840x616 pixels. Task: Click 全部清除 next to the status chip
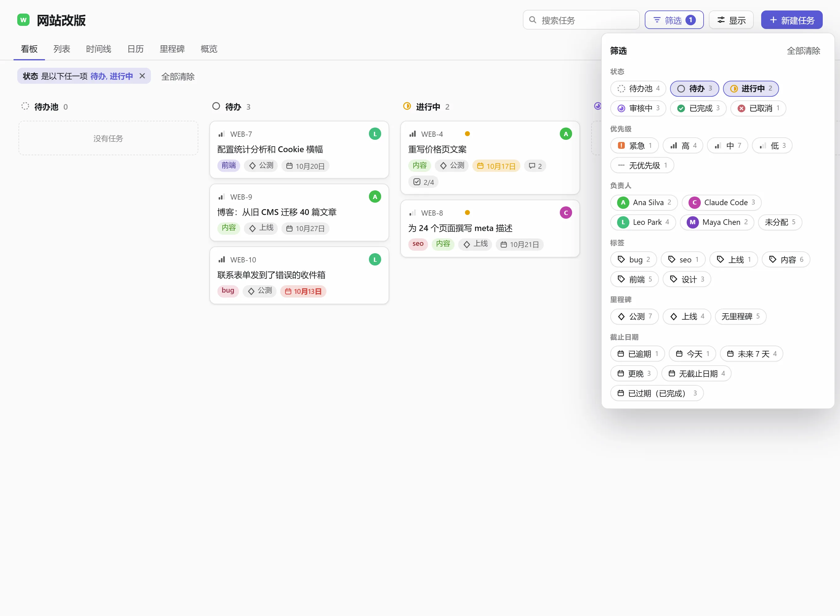[178, 76]
